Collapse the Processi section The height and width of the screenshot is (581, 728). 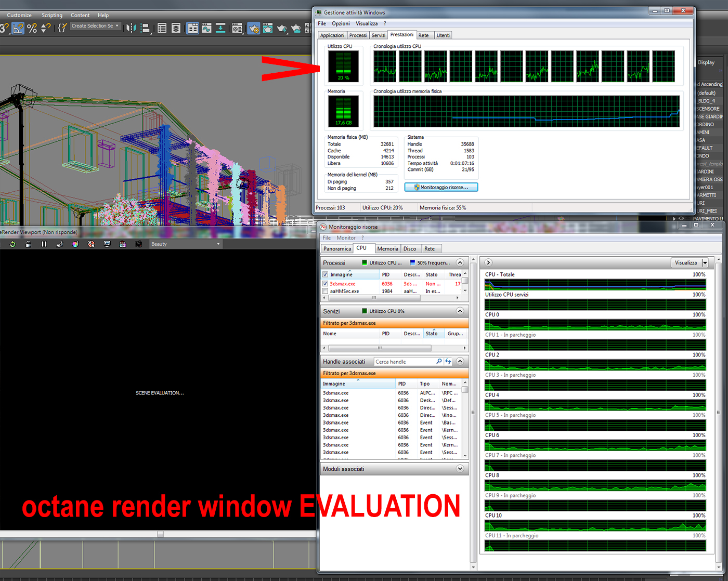460,263
